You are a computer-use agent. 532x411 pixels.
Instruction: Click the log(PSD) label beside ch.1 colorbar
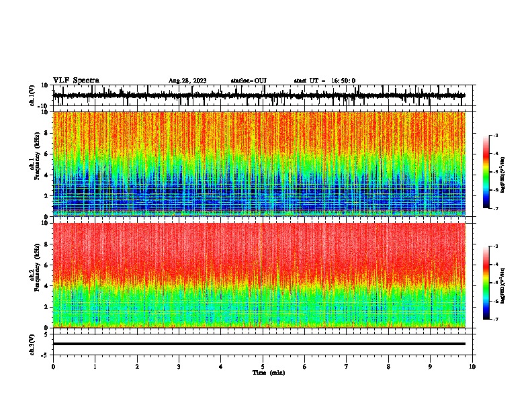point(502,175)
